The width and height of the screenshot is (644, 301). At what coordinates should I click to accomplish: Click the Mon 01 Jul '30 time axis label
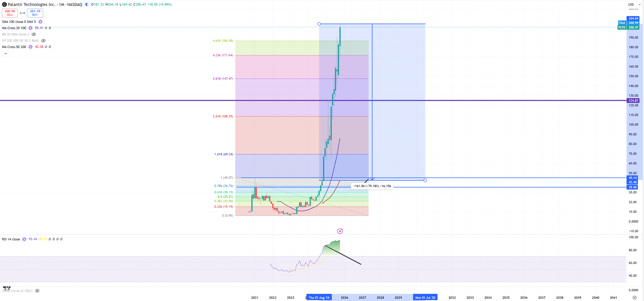pyautogui.click(x=425, y=297)
